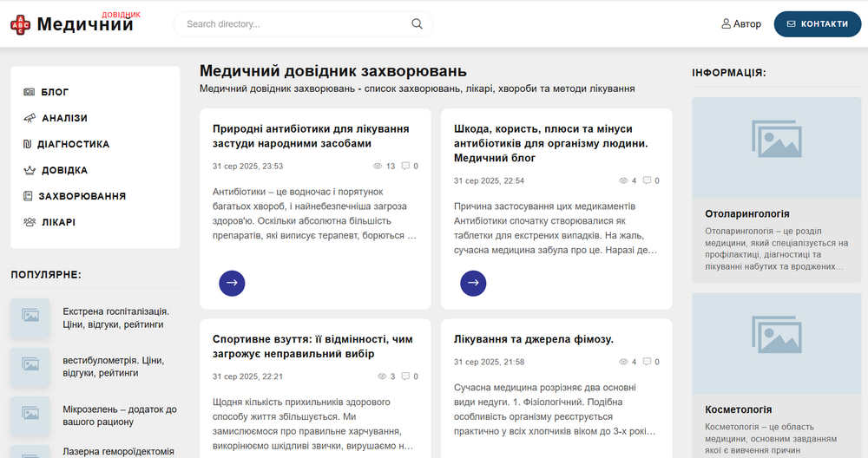Open the ДОВІДКА menu item
Viewport: 868px width, 458px height.
tap(65, 170)
